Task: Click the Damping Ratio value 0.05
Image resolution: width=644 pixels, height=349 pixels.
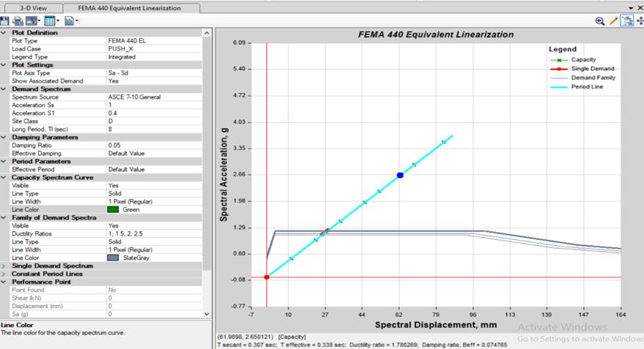Action: pyautogui.click(x=154, y=145)
